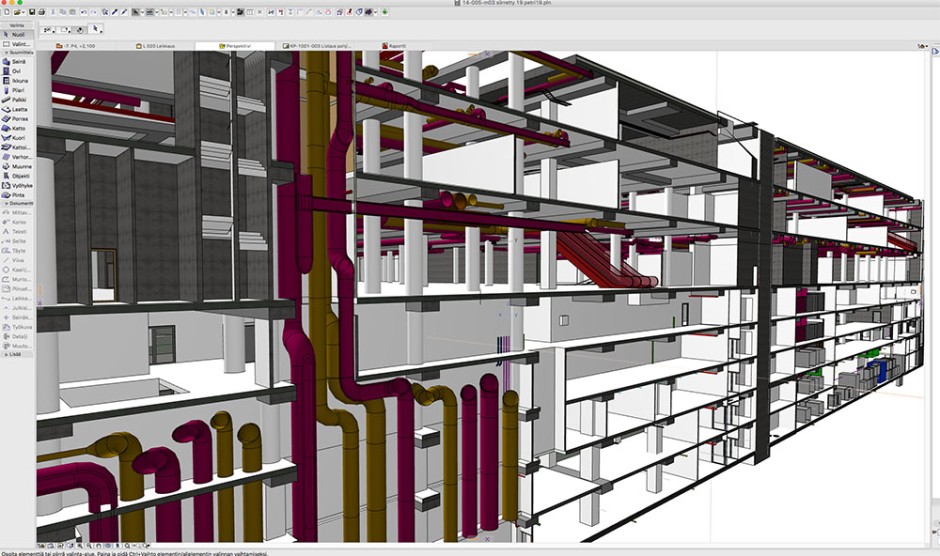Viewport: 940px width, 556px height.
Task: Select the Seinä wall tool
Action: click(17, 62)
